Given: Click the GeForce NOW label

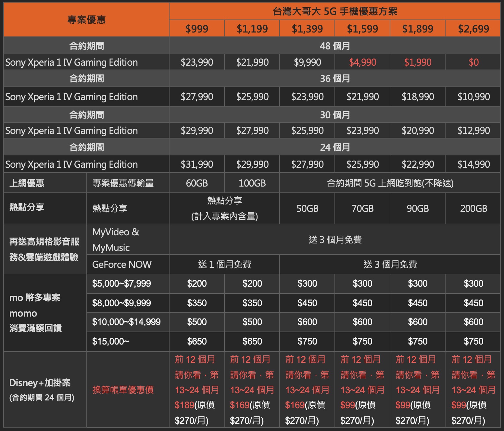Looking at the screenshot, I should 122,264.
